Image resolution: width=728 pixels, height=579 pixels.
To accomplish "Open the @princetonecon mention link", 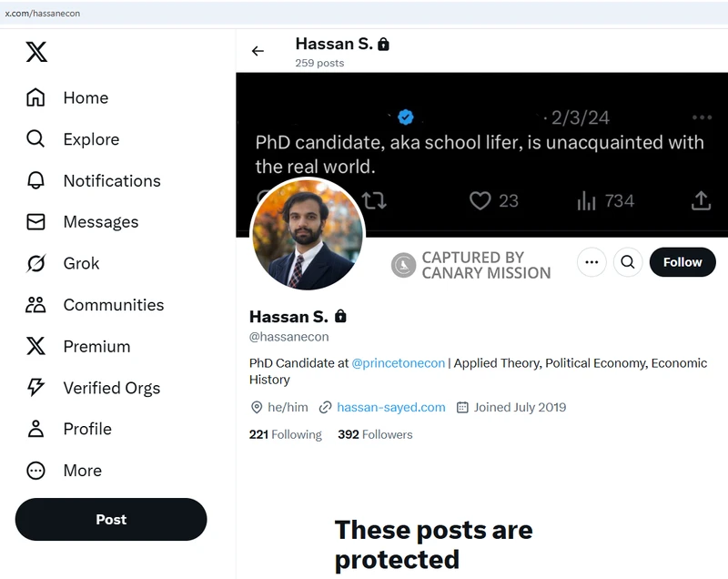I will pyautogui.click(x=398, y=362).
